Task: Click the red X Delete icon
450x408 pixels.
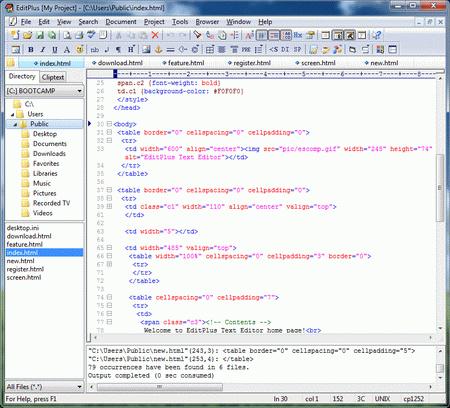Action: tap(155, 35)
